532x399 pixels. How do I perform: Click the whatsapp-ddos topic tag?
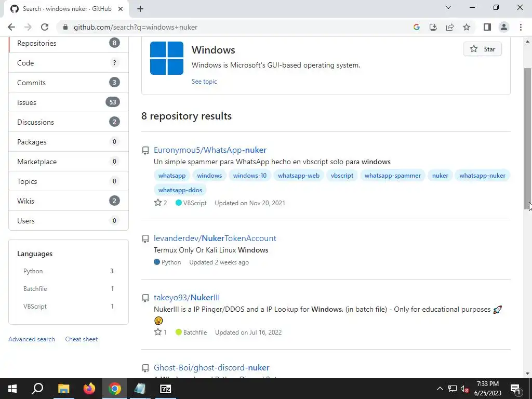coord(180,190)
